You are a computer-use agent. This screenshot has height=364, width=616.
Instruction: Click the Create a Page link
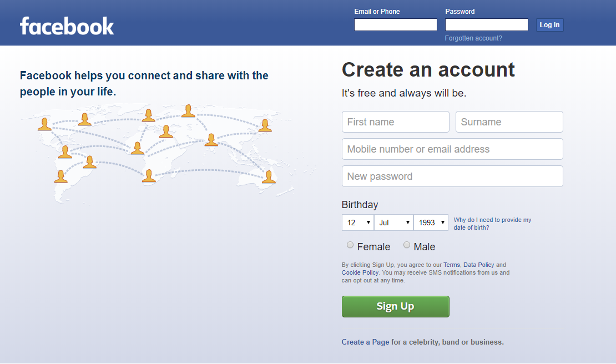[365, 342]
